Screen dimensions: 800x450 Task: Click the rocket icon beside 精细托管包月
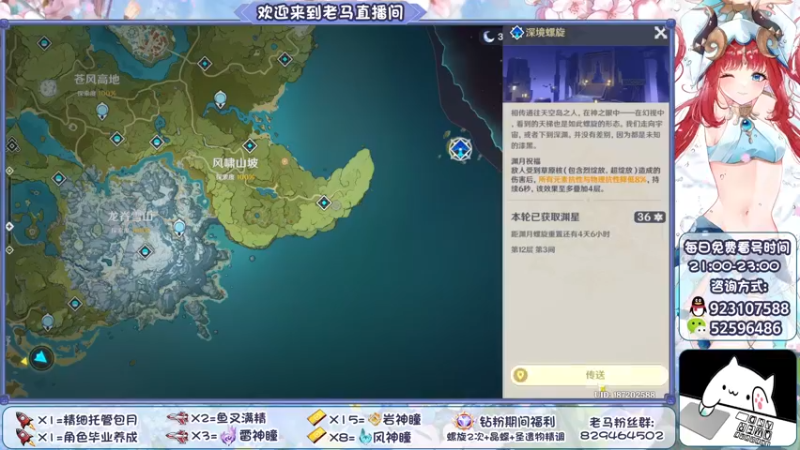coord(24,420)
